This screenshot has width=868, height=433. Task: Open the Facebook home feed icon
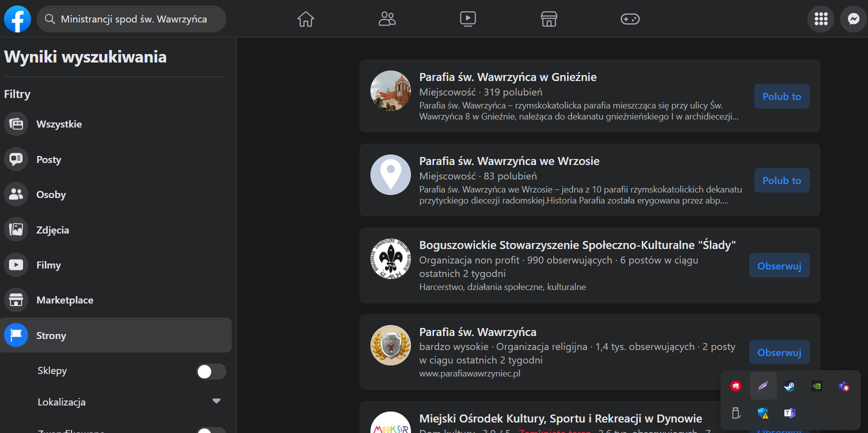[x=305, y=19]
